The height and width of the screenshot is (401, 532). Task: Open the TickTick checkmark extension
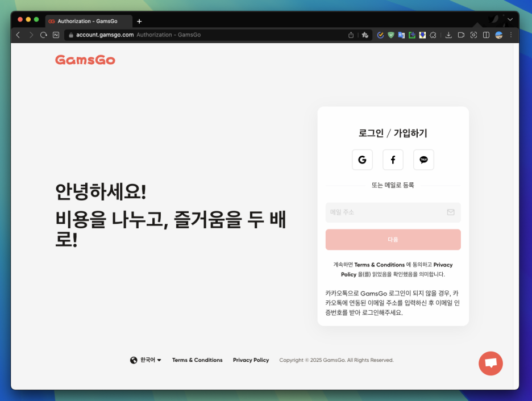pos(380,35)
